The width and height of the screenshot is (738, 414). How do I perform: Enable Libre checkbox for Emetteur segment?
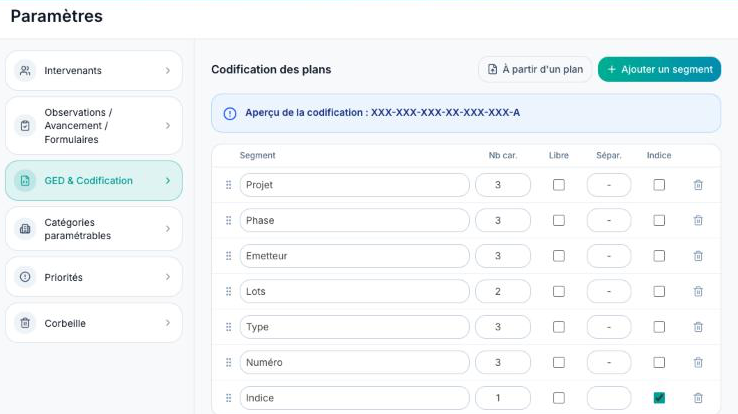[x=559, y=256]
